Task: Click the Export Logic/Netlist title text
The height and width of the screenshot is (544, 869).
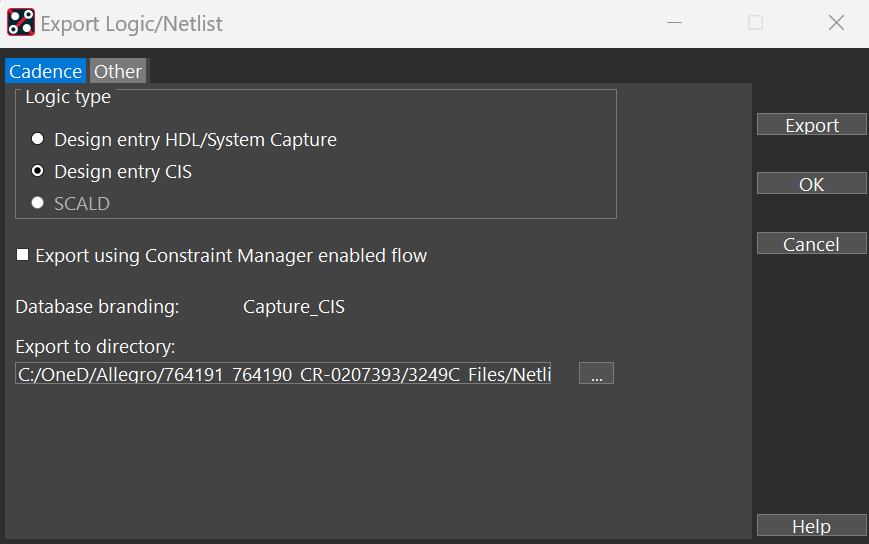Action: (131, 22)
